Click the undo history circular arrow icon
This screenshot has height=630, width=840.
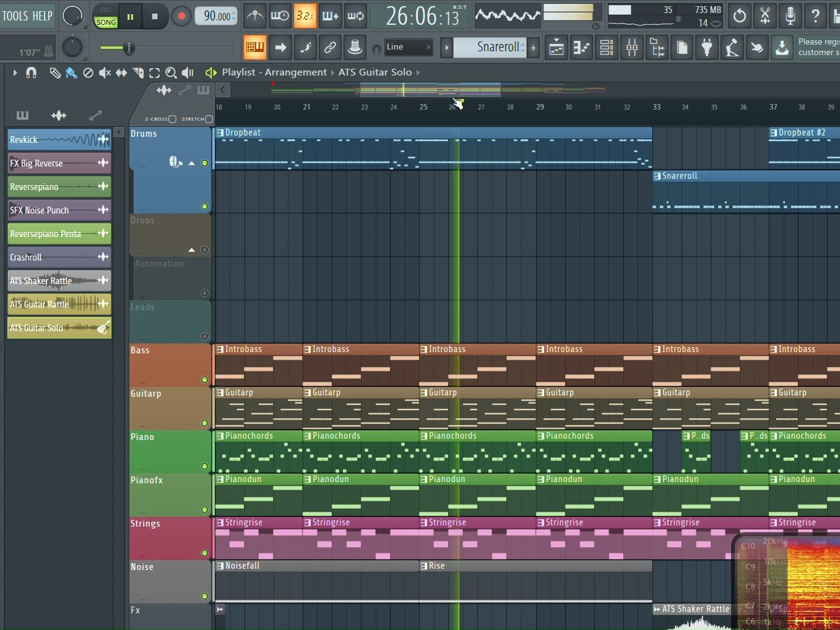(x=740, y=16)
